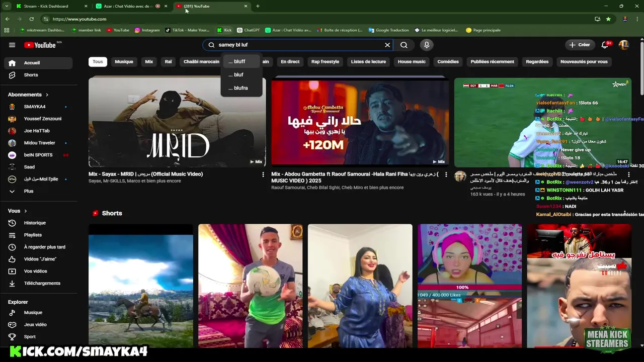Click the Créer button
Image resolution: width=644 pixels, height=362 pixels.
click(580, 45)
